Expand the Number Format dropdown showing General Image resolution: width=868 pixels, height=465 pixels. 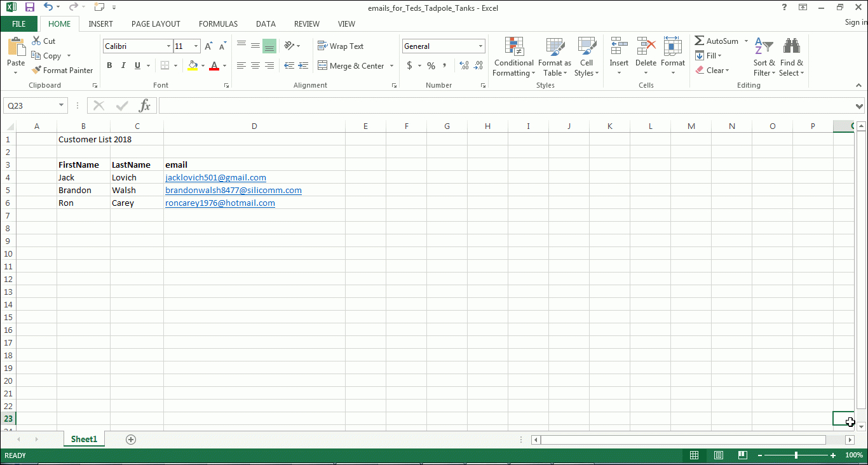pyautogui.click(x=481, y=46)
